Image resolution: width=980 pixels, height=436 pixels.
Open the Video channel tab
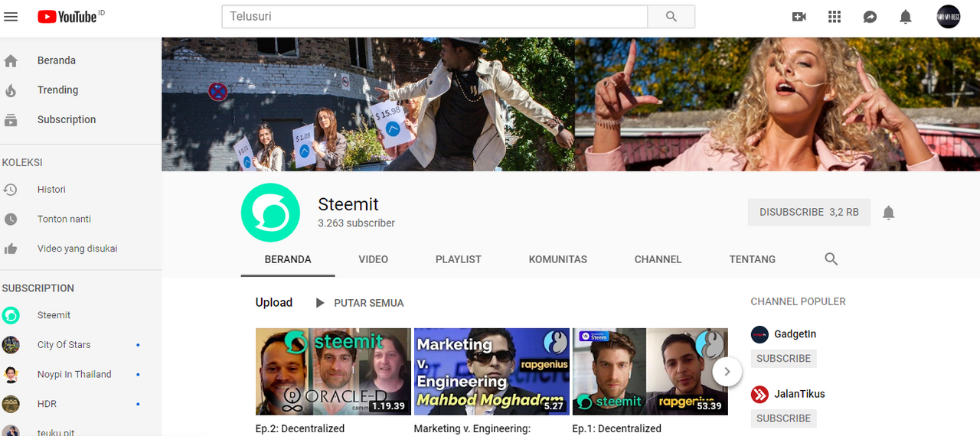[374, 259]
